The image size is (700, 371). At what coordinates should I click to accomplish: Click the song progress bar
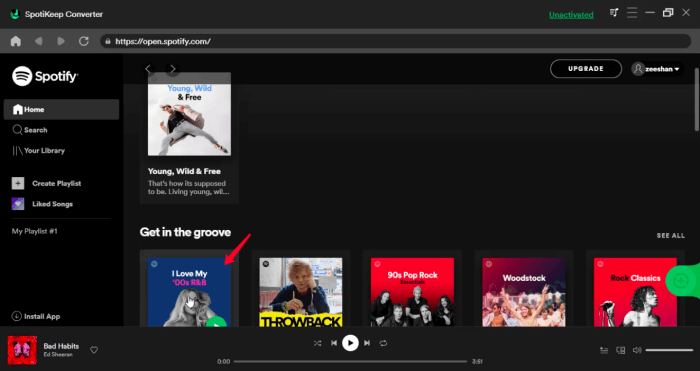(x=350, y=362)
